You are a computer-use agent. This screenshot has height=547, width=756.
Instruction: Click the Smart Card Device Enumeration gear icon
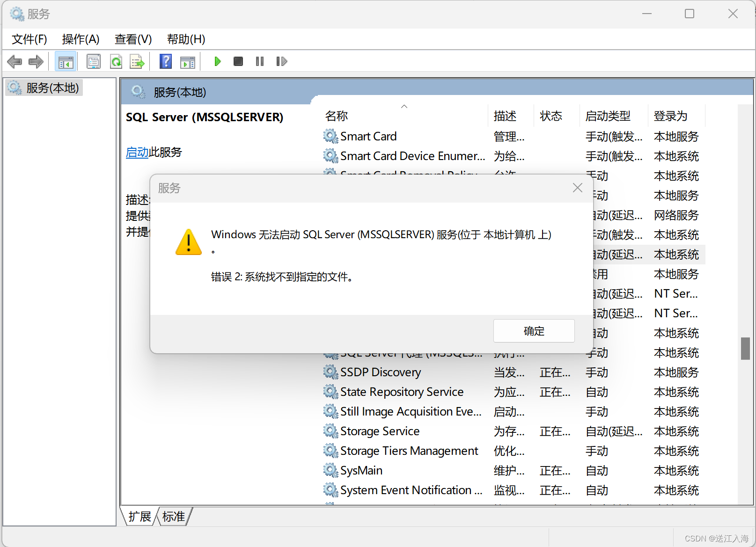tap(330, 156)
